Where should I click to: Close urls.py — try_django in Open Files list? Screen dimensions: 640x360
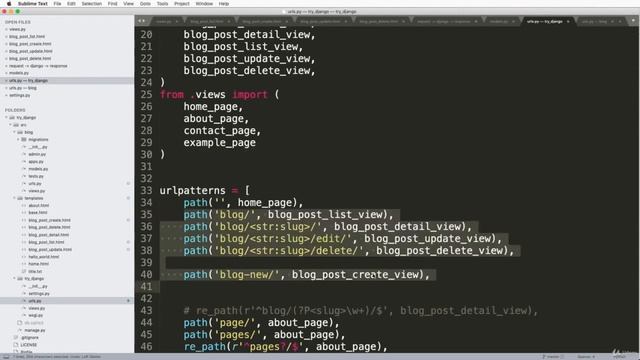point(6,80)
